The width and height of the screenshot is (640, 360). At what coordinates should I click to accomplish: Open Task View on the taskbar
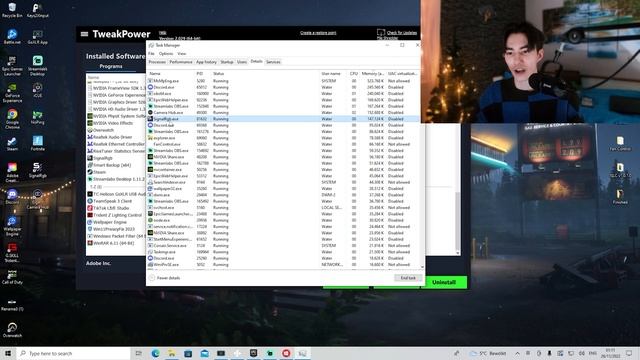point(138,353)
